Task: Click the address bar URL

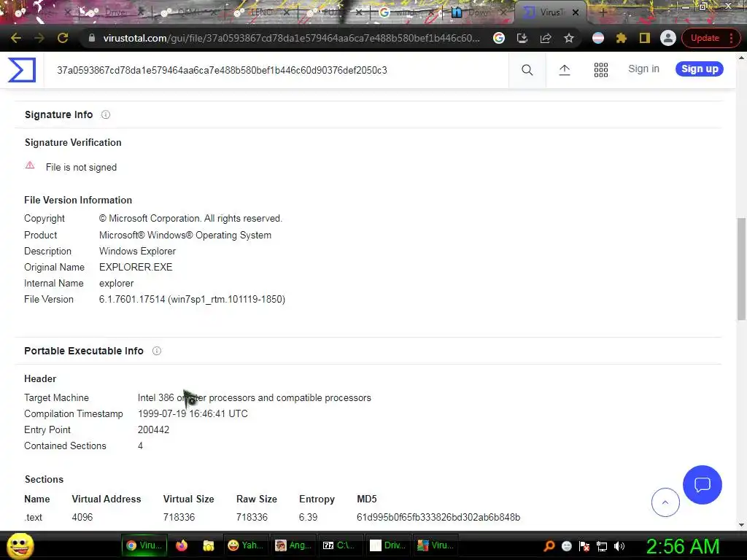Action: 292,38
